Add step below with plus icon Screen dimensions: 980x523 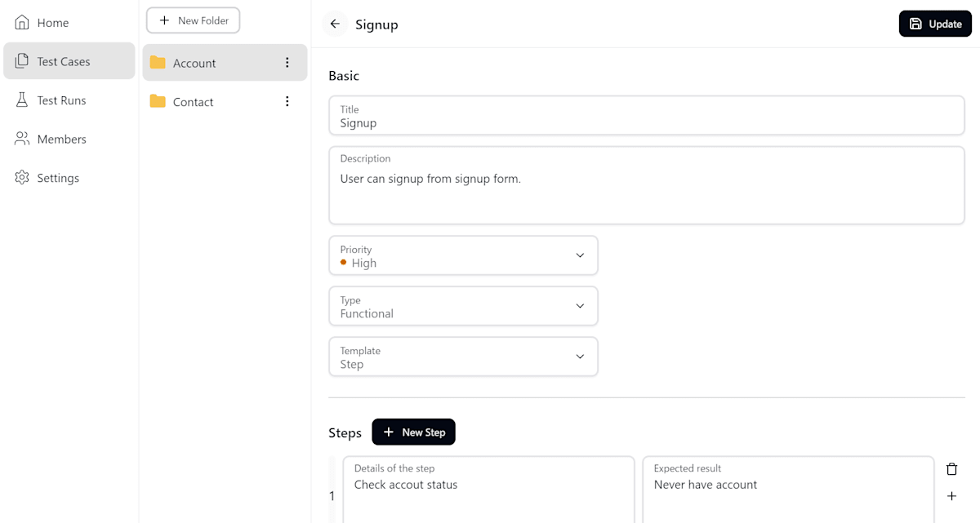pyautogui.click(x=951, y=496)
